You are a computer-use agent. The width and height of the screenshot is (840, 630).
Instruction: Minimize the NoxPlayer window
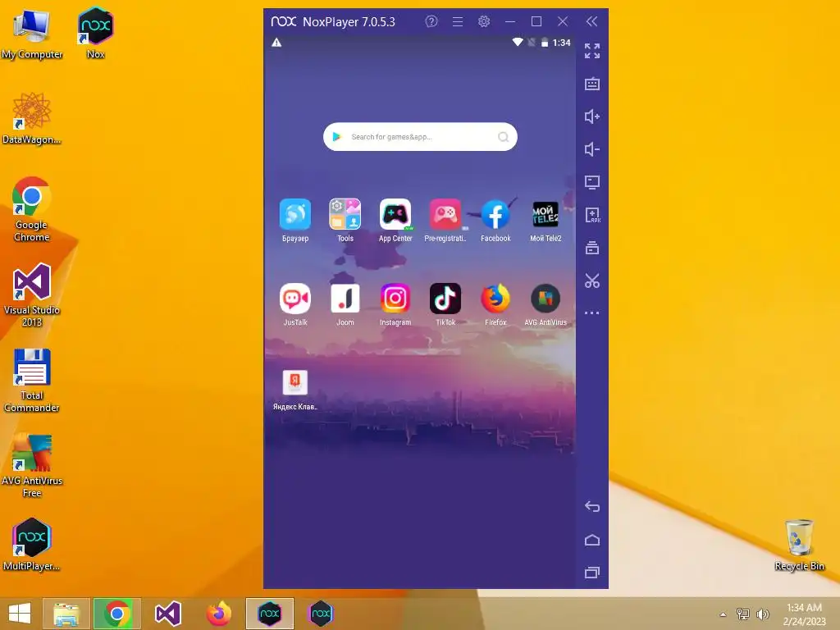[x=510, y=21]
